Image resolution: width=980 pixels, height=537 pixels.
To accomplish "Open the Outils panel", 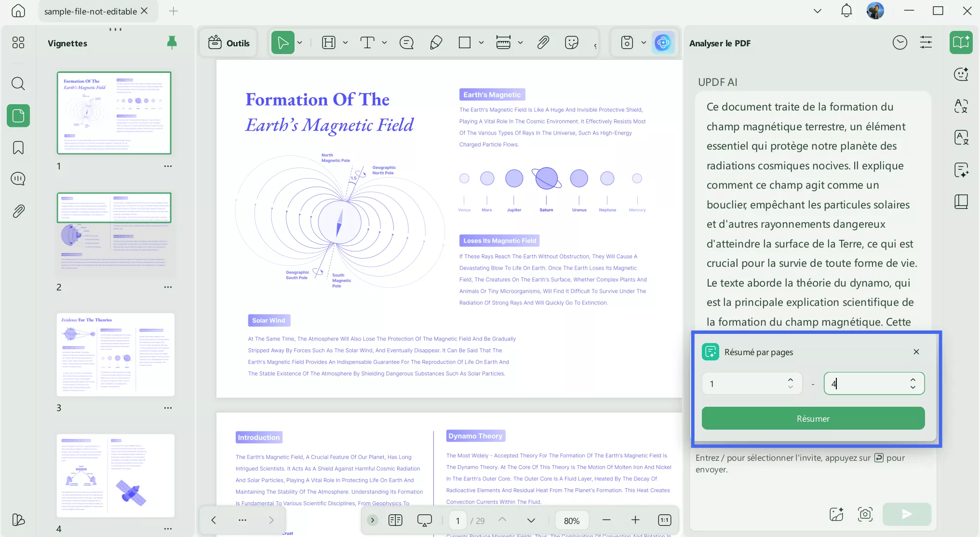I will (228, 42).
